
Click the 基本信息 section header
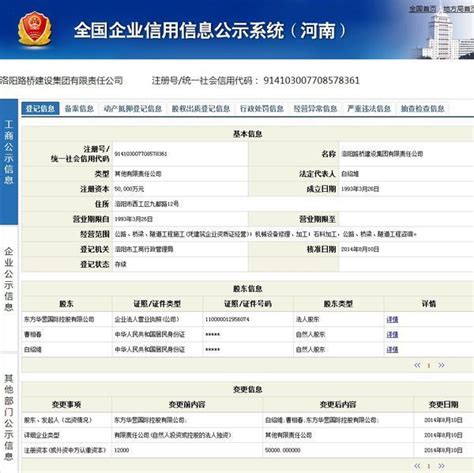click(247, 134)
